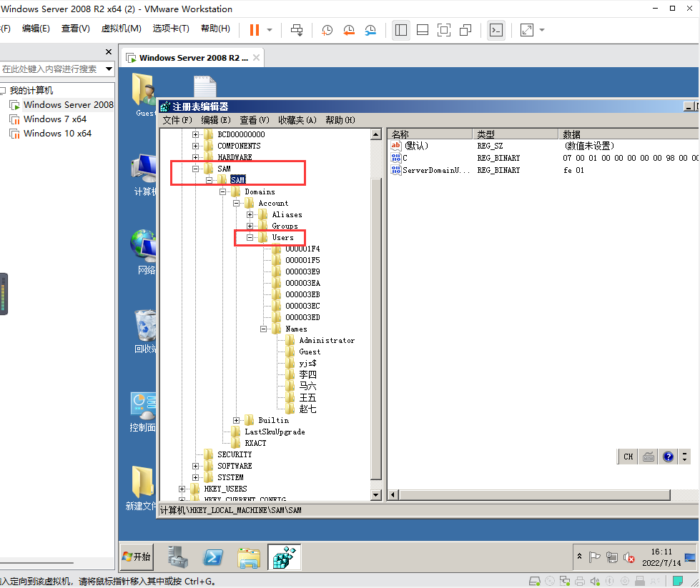Click the muted volume tray icon
The image size is (700, 588).
(x=629, y=557)
